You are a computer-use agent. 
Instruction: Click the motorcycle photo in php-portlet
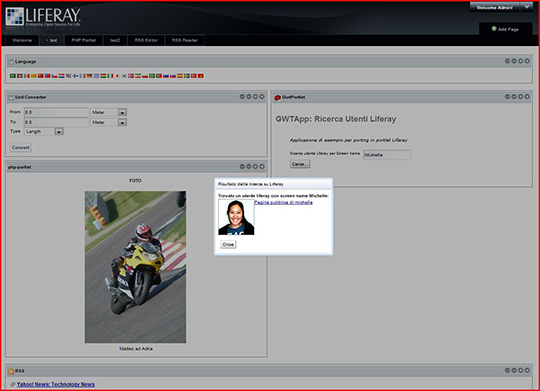(135, 267)
